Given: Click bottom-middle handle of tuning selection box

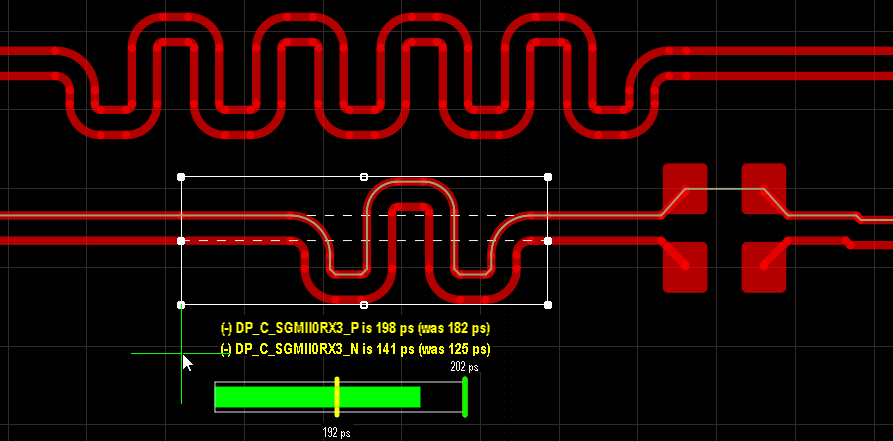Looking at the screenshot, I should coord(364,305).
